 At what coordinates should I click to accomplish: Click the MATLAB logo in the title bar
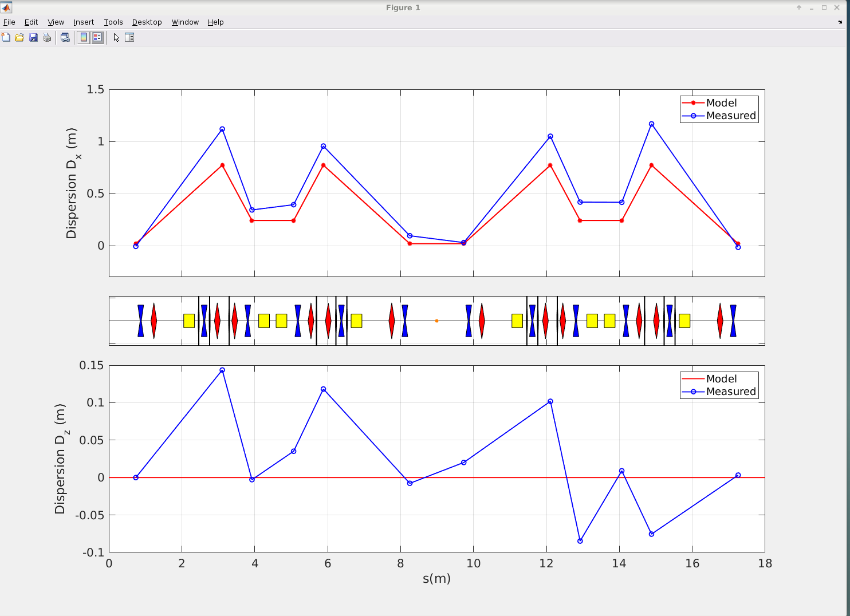click(x=6, y=7)
